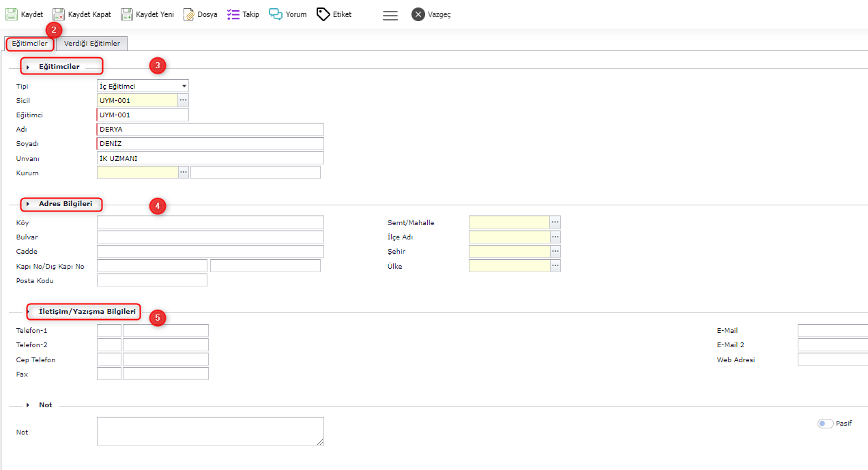Click the Ülke input field

coord(509,265)
